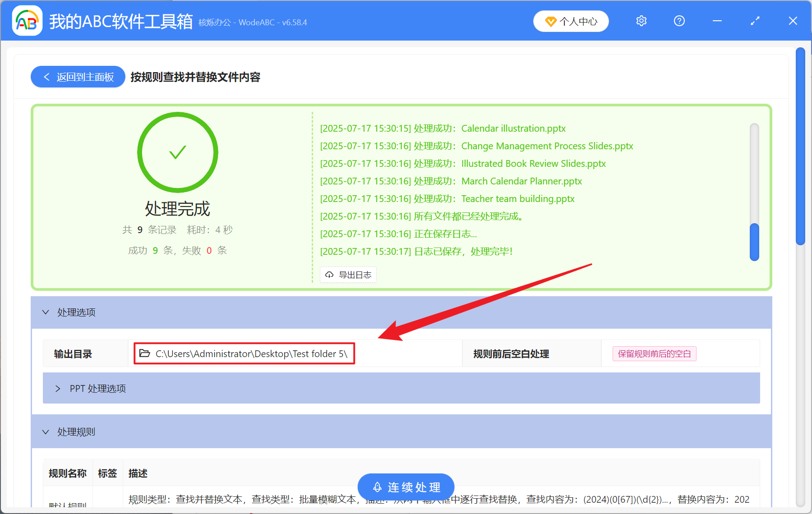812x514 pixels.
Task: Click the output directory path Test folder 5
Action: (251, 353)
